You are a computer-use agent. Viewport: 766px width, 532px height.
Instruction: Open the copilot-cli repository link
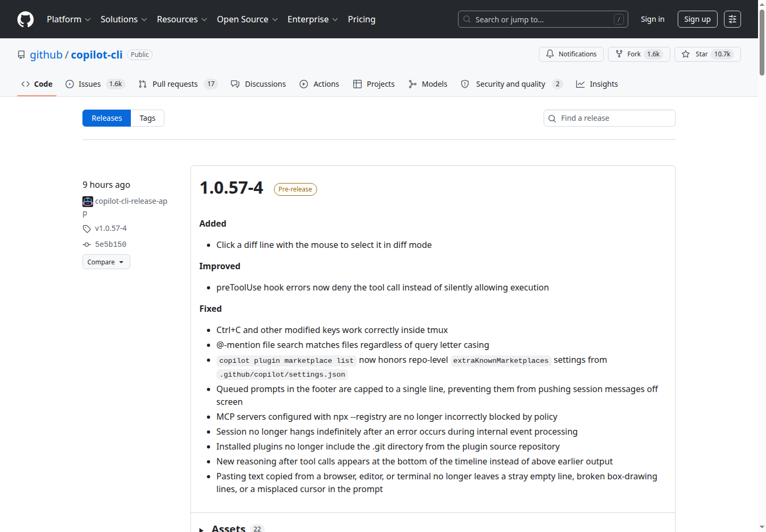pos(97,55)
